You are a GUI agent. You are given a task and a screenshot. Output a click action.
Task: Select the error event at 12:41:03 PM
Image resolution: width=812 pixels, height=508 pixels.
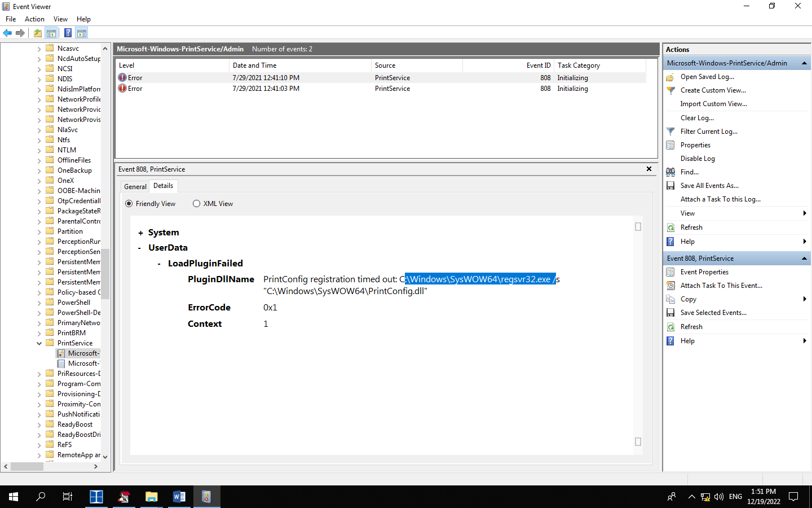point(381,89)
